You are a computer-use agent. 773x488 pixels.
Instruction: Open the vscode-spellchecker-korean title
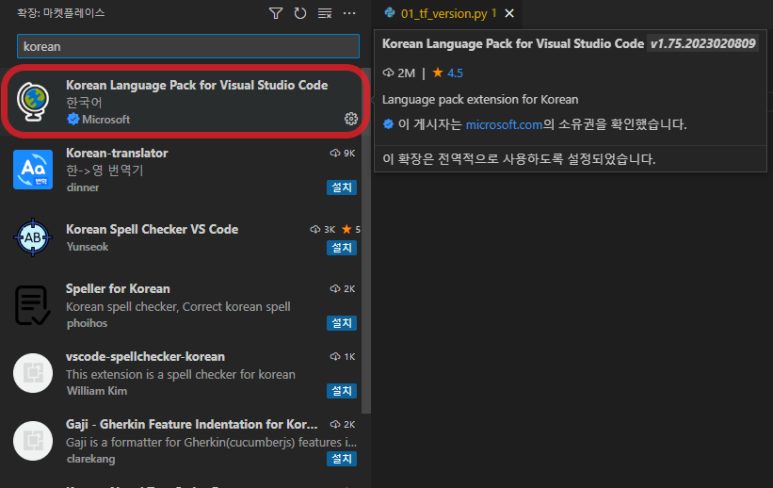click(x=145, y=356)
